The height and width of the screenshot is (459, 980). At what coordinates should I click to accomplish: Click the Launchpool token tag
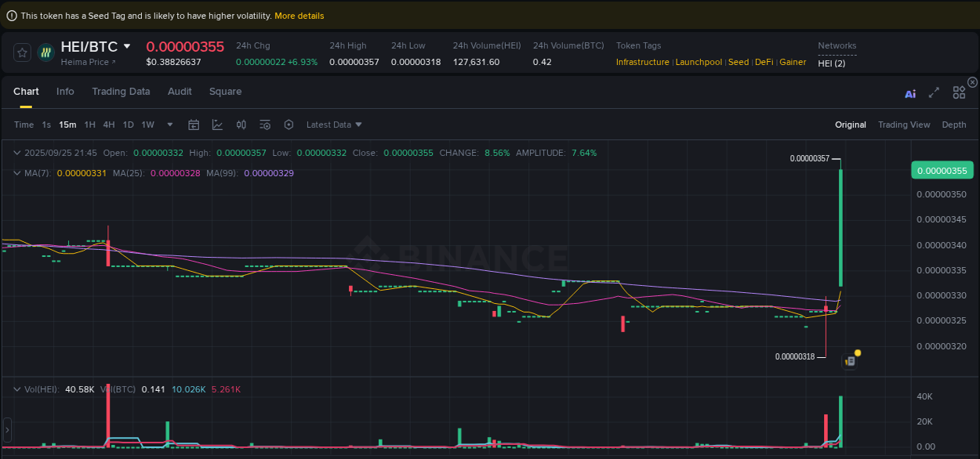pos(699,61)
